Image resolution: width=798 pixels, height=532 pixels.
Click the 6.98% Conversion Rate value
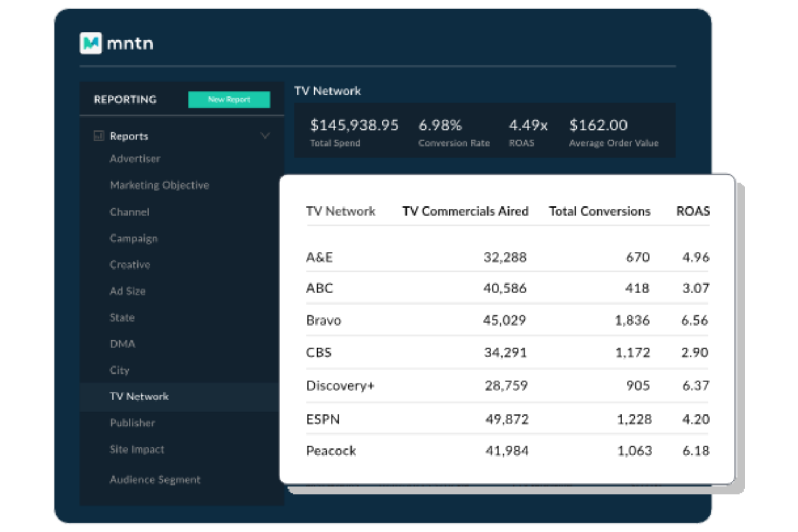coord(440,126)
